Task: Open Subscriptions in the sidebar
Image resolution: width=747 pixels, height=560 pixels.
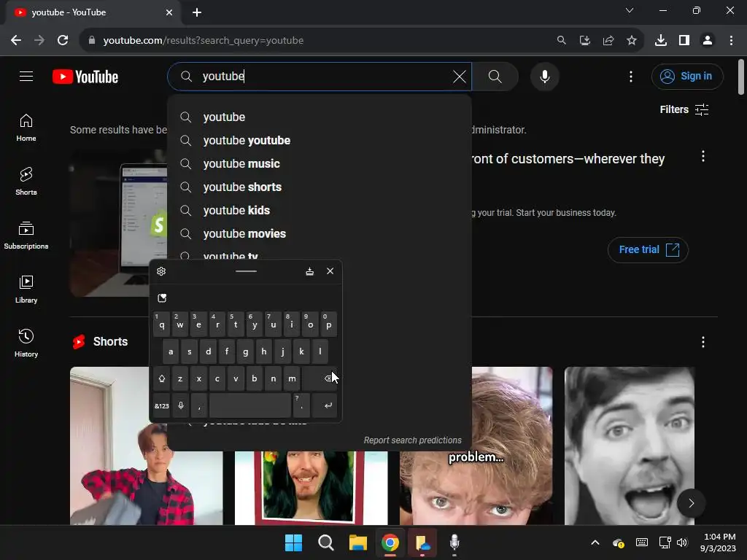Action: coord(26,236)
